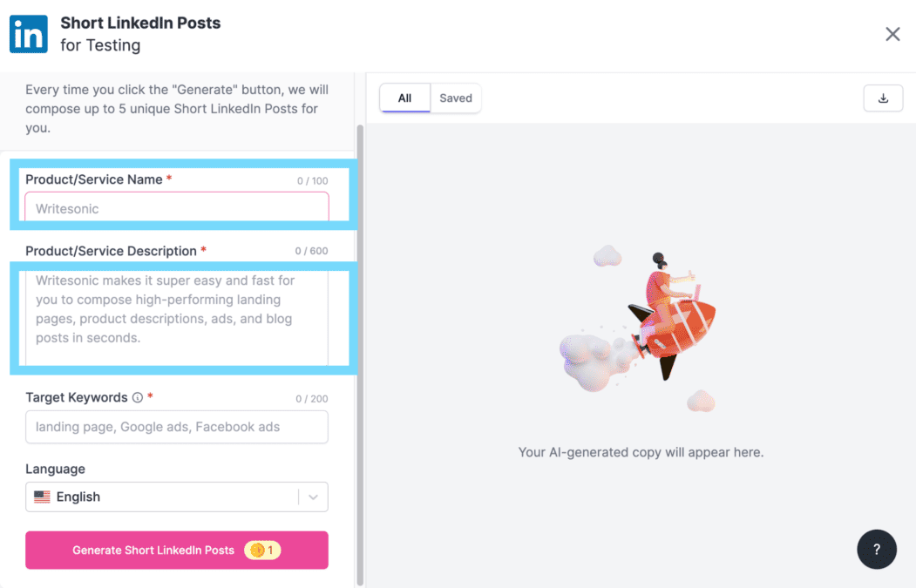Click the 0/100 character counter
The image size is (916, 588).
pos(313,179)
